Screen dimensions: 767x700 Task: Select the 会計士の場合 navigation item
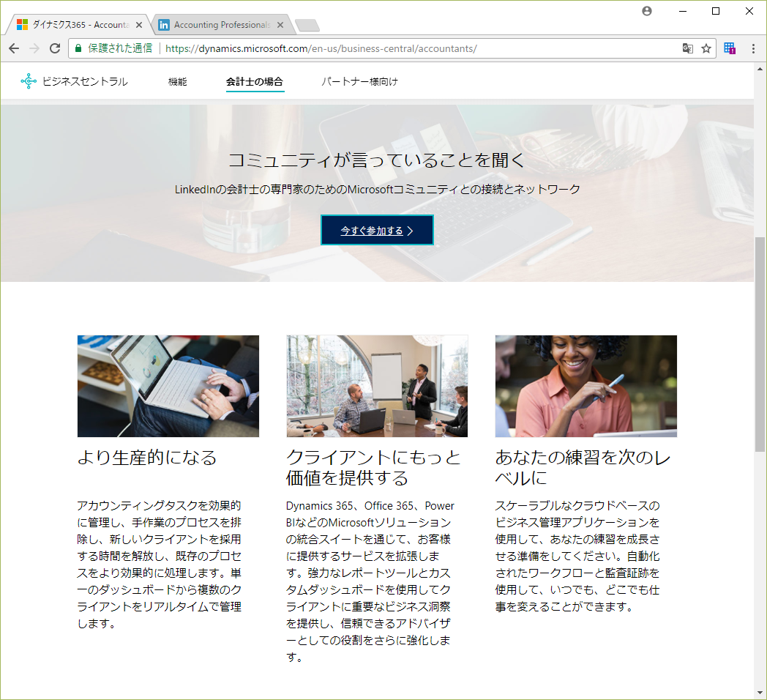(x=255, y=82)
